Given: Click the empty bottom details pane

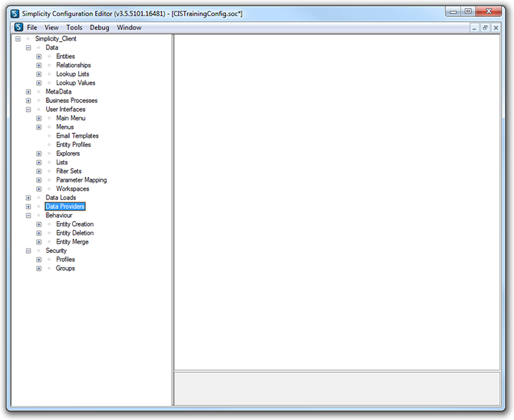Looking at the screenshot, I should pyautogui.click(x=337, y=388).
